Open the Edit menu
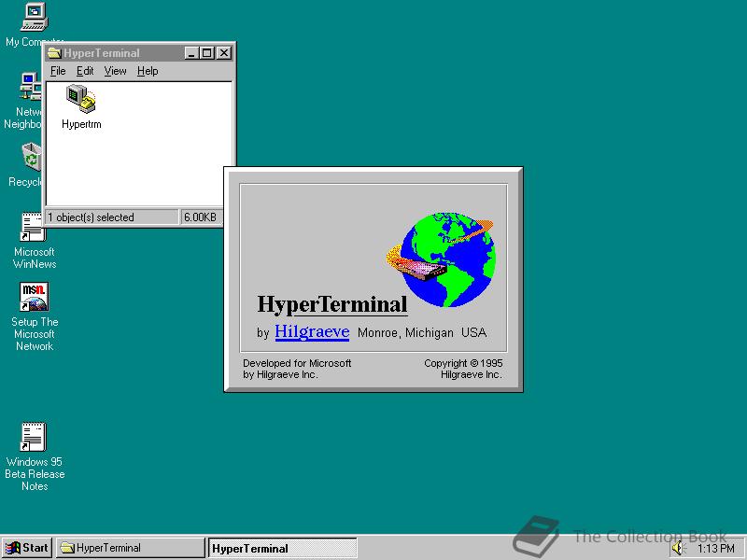 [x=85, y=71]
